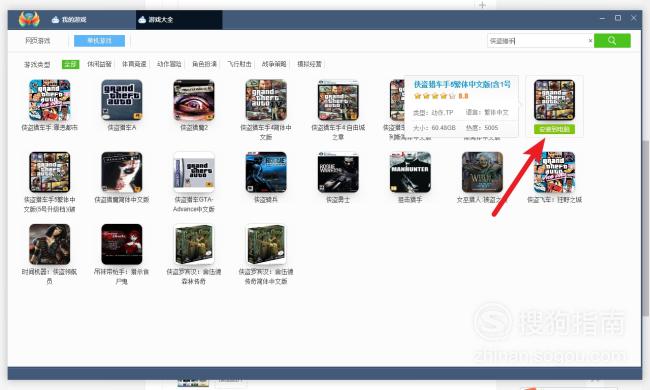Open GTA Vice City game 罪恶都市 cover
Viewport: 650px width, 390px height.
point(50,100)
